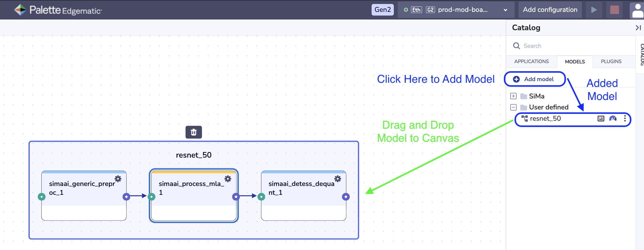Open the resnet_50 model details icon
The width and height of the screenshot is (644, 250).
point(600,119)
